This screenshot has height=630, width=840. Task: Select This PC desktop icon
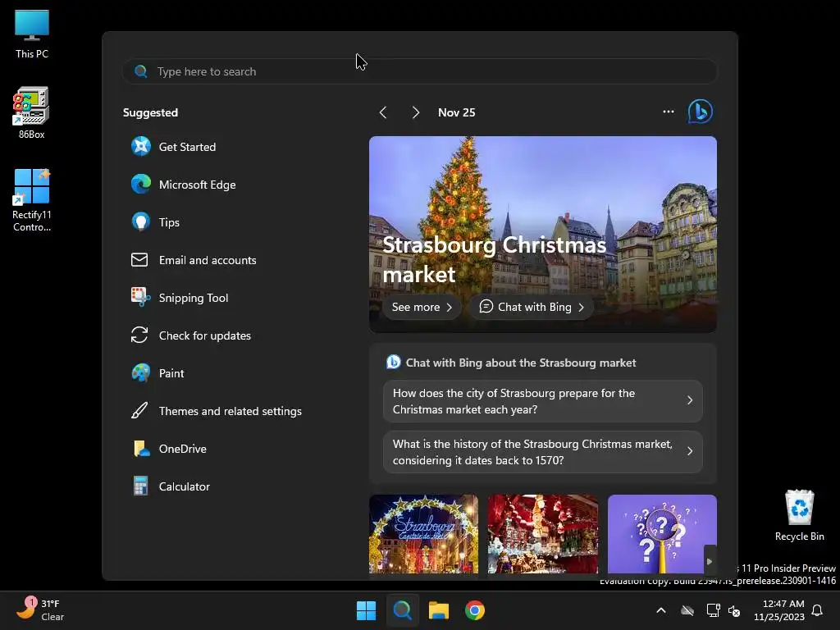(32, 34)
